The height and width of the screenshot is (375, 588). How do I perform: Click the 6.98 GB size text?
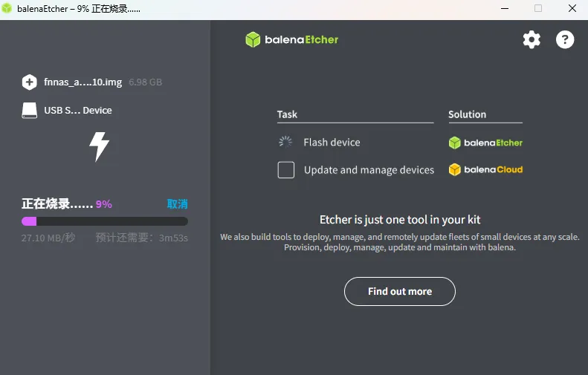pos(146,82)
